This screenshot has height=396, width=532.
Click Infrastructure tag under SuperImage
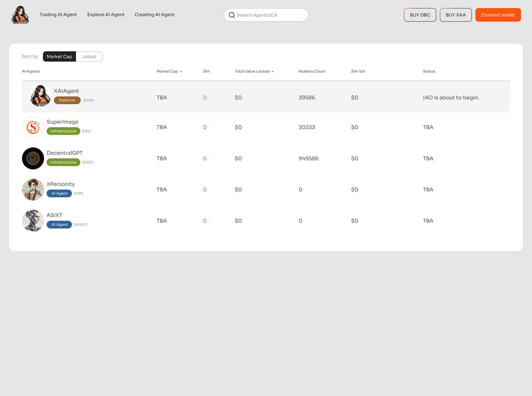(63, 131)
